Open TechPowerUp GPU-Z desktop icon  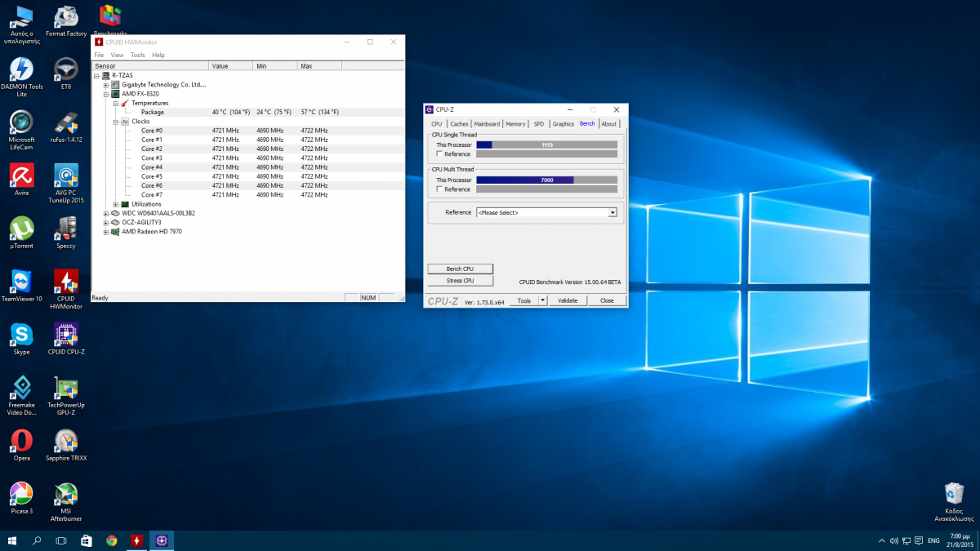(x=65, y=396)
